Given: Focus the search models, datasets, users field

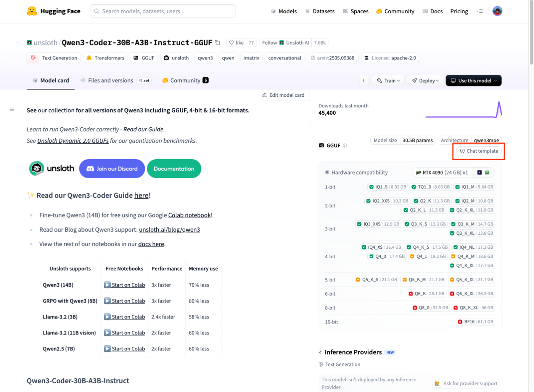Looking at the screenshot, I should click(x=163, y=11).
